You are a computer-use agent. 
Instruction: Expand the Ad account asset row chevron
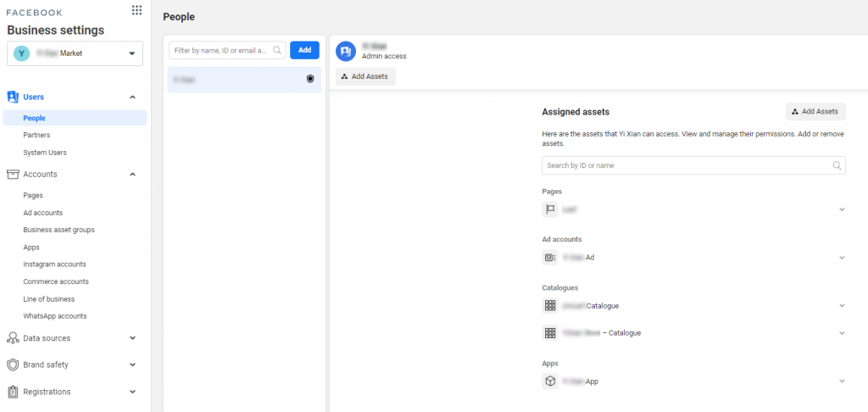842,258
